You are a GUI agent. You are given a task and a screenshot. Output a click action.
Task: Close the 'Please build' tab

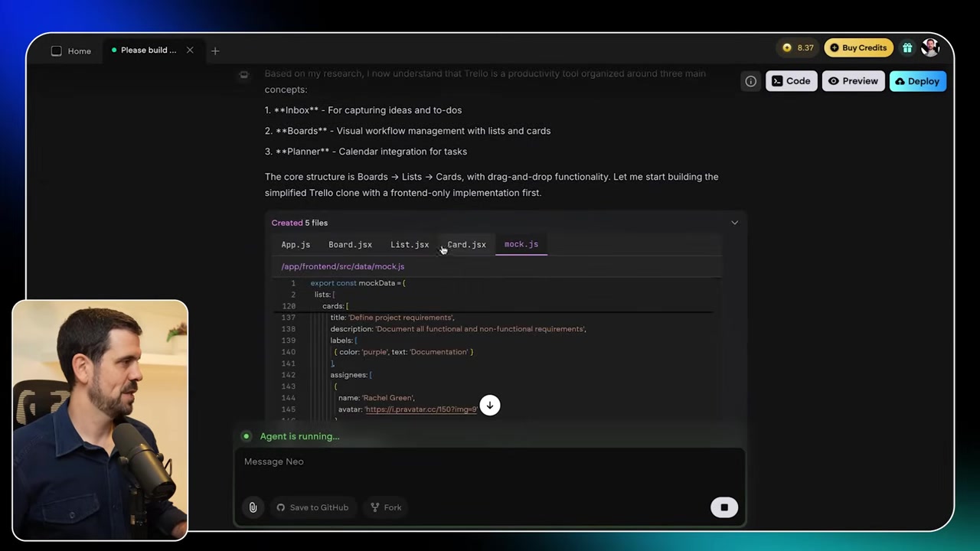tap(190, 51)
